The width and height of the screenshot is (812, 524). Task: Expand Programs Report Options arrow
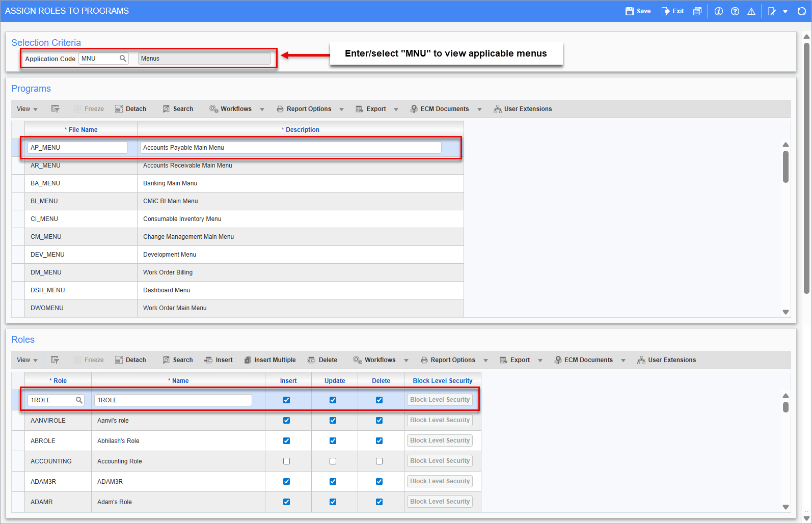click(342, 109)
